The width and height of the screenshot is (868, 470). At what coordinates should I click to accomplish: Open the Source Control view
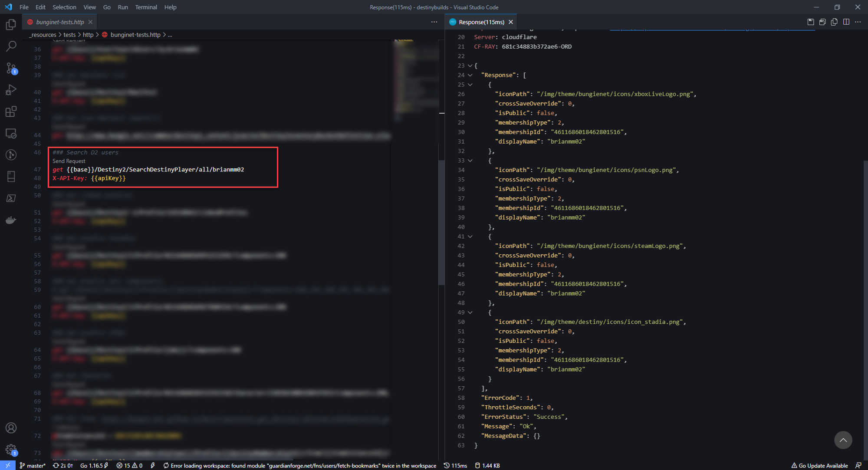(11, 68)
